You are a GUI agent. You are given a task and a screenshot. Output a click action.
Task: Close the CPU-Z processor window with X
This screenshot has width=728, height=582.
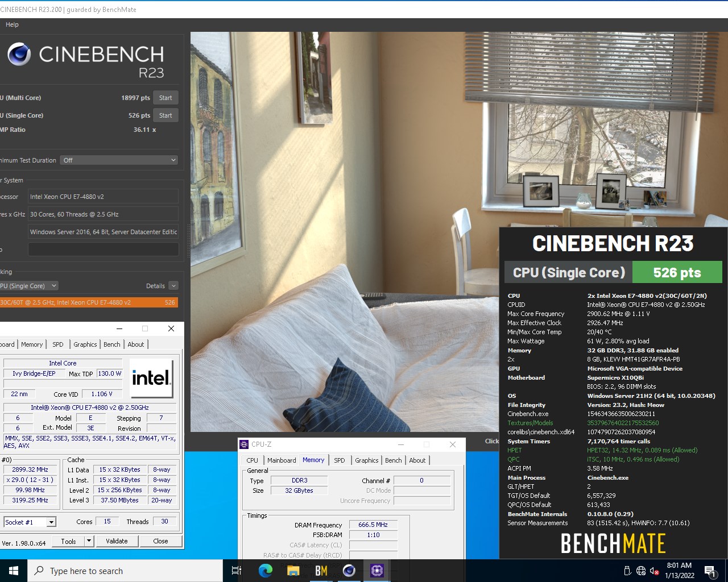(x=171, y=329)
